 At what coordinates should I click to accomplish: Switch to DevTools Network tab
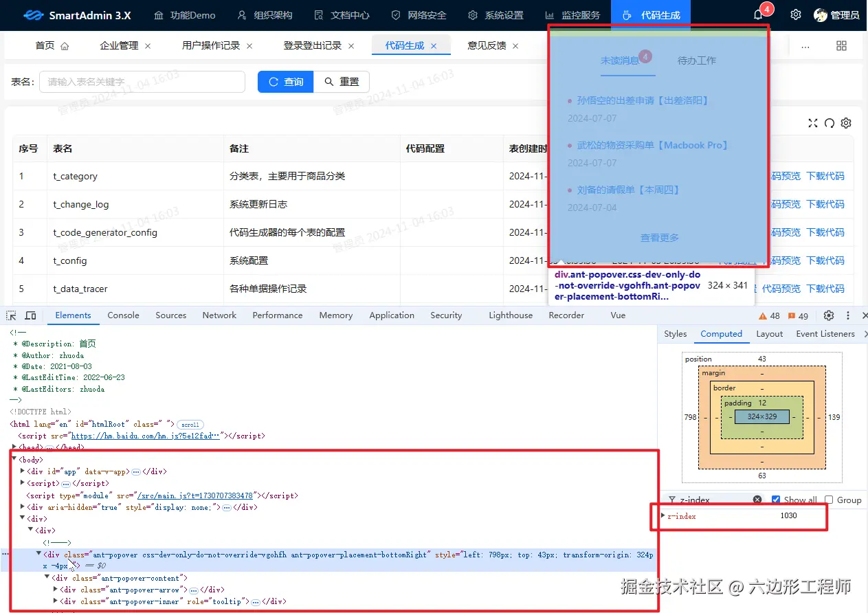[219, 315]
